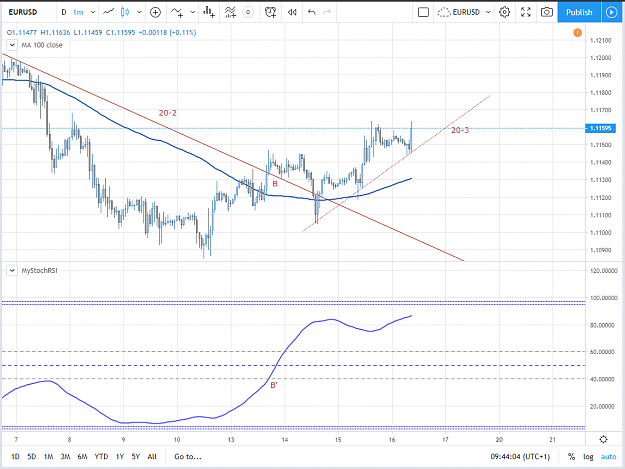Click the EURUSD symbol search field
This screenshot has width=625, height=469.
click(24, 12)
